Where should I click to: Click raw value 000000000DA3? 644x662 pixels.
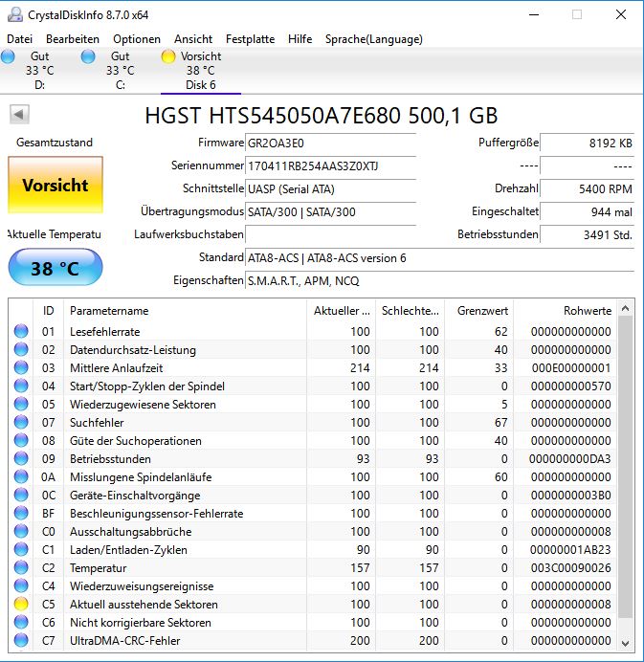[x=570, y=459]
